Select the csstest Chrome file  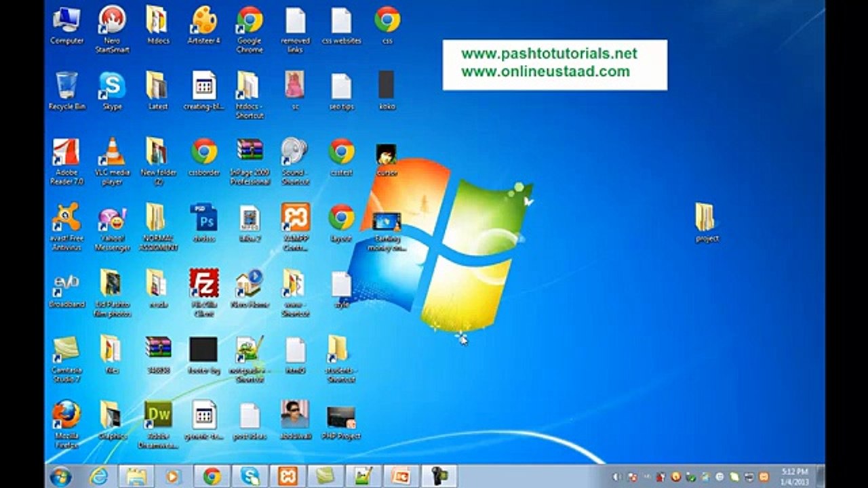(x=341, y=157)
